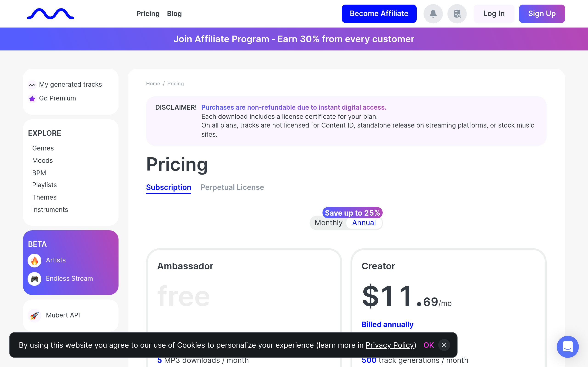Click the fire Artists icon
The width and height of the screenshot is (588, 367).
tap(34, 260)
